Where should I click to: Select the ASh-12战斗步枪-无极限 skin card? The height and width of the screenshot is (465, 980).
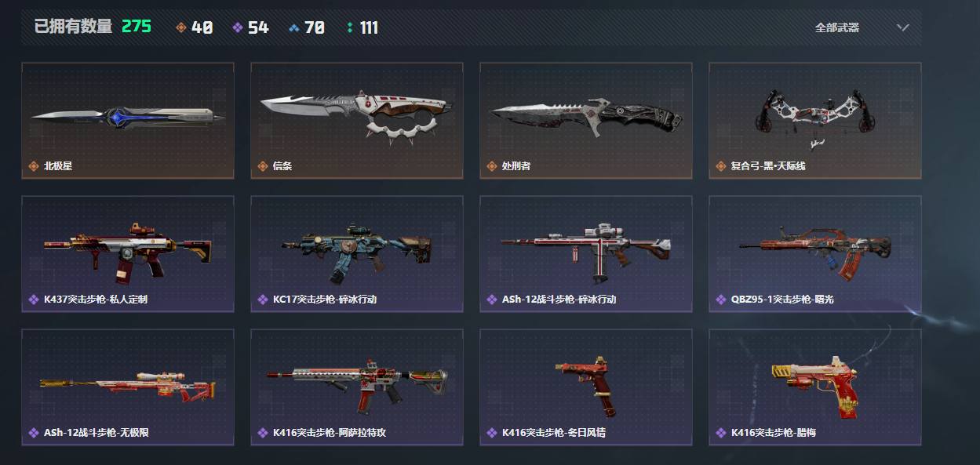click(x=128, y=387)
